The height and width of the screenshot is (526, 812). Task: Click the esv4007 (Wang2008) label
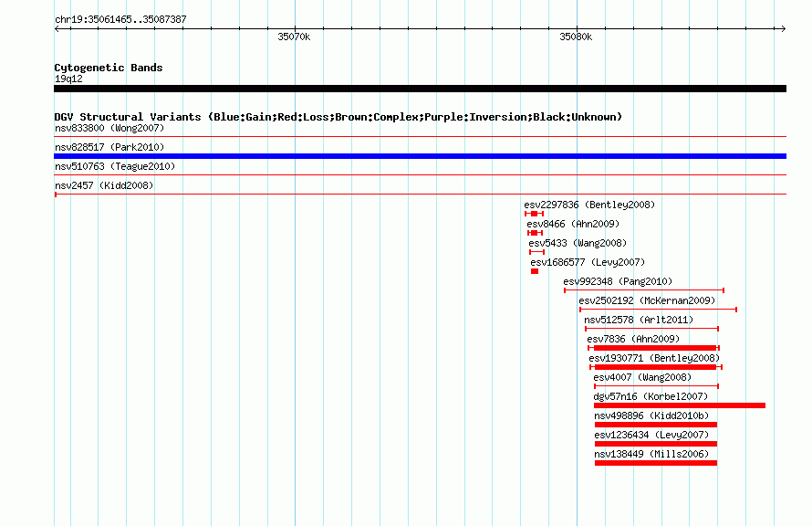tap(642, 377)
